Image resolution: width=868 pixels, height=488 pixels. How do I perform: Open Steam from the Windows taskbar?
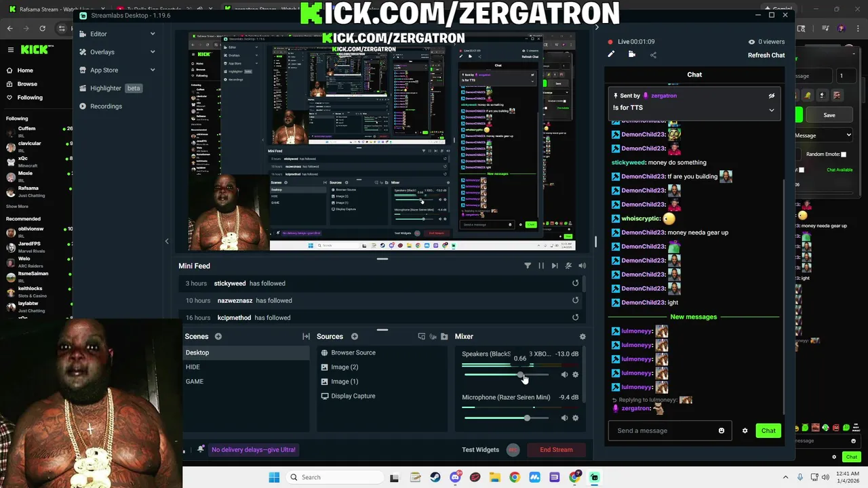435,477
